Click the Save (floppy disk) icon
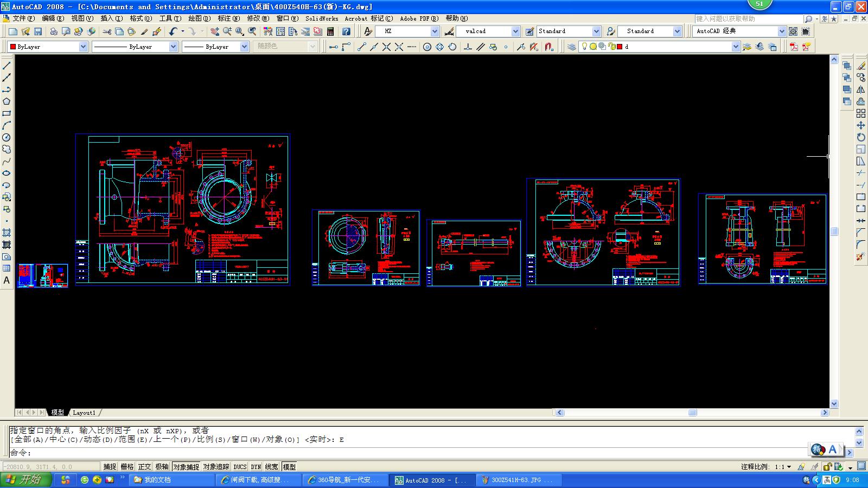Image resolution: width=868 pixels, height=488 pixels. 38,31
